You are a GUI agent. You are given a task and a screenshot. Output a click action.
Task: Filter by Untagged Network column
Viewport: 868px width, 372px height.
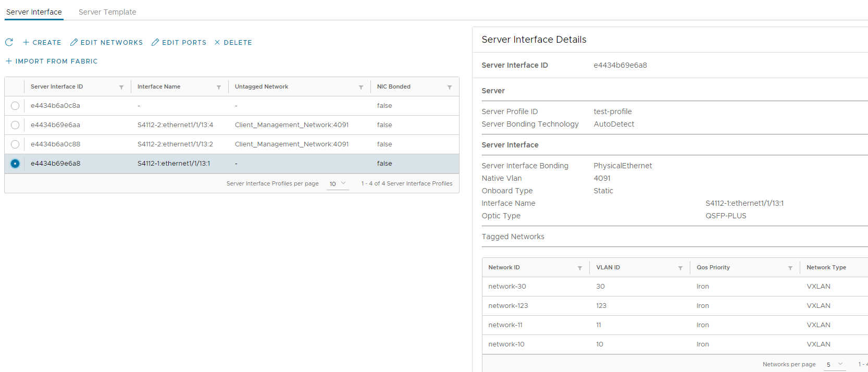(x=361, y=87)
